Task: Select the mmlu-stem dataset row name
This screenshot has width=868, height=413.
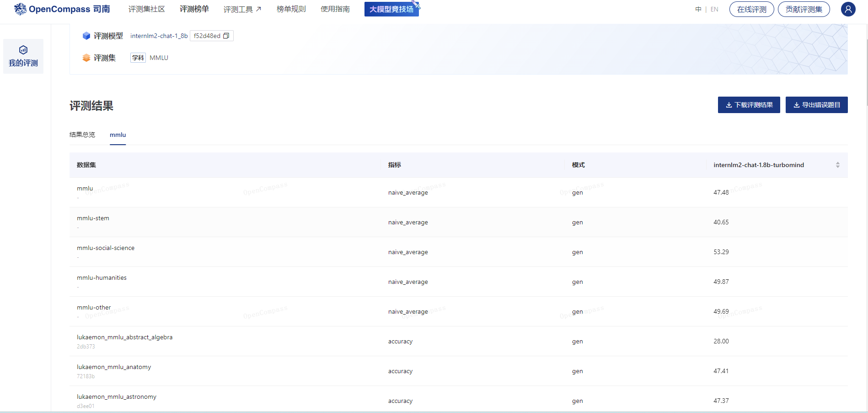Action: (93, 218)
